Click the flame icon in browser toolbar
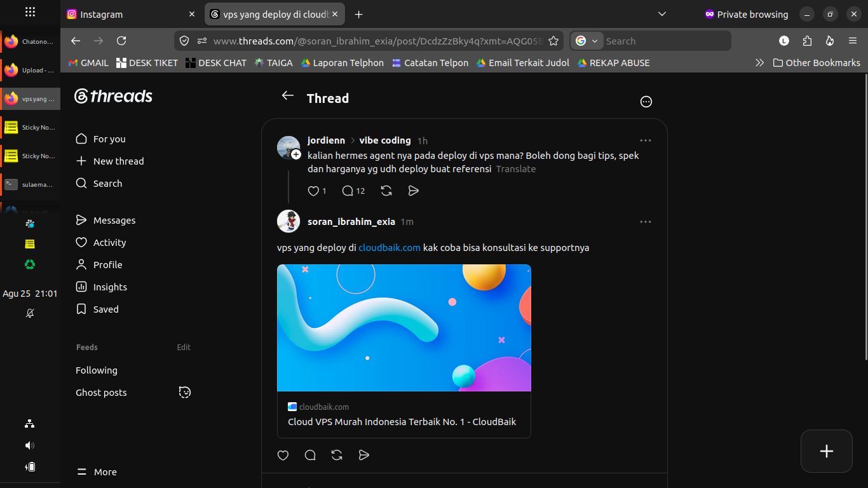The height and width of the screenshot is (488, 868). pos(830,41)
